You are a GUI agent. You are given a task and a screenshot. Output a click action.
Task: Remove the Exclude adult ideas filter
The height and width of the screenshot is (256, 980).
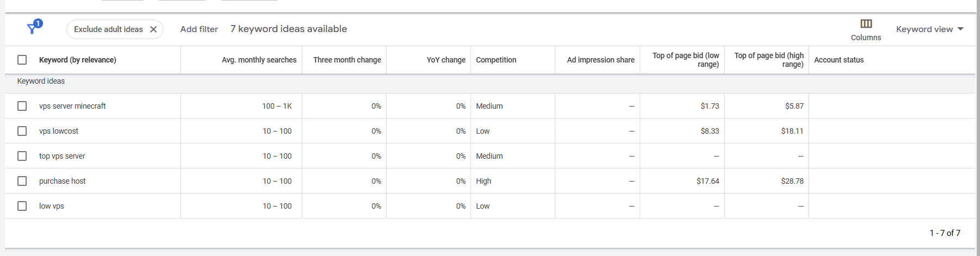coord(154,29)
